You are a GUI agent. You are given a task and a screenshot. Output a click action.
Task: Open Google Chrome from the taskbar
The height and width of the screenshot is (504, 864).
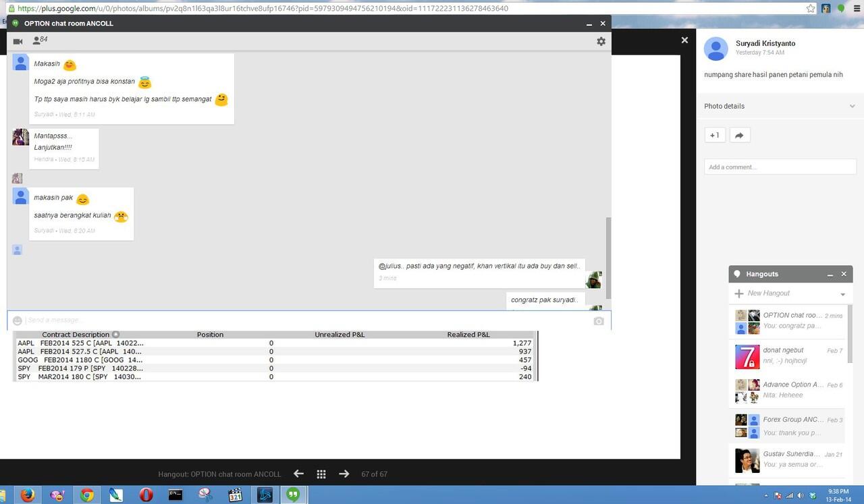(x=87, y=495)
